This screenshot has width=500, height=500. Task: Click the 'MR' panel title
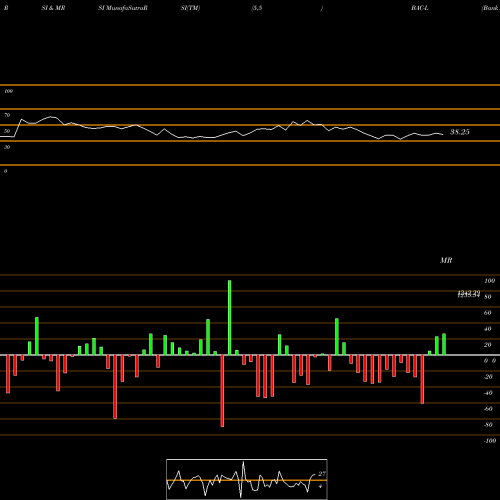pos(446,260)
